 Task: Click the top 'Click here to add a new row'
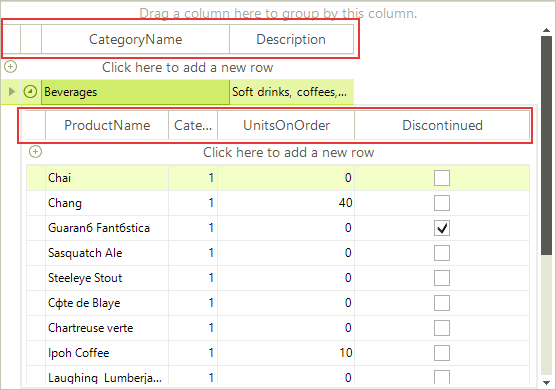(187, 67)
